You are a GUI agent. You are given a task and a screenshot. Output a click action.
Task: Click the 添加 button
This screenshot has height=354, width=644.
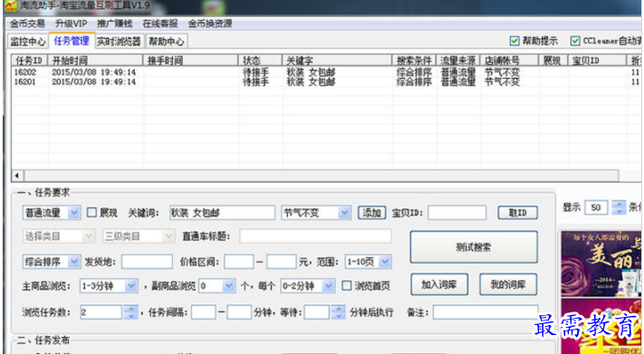371,213
